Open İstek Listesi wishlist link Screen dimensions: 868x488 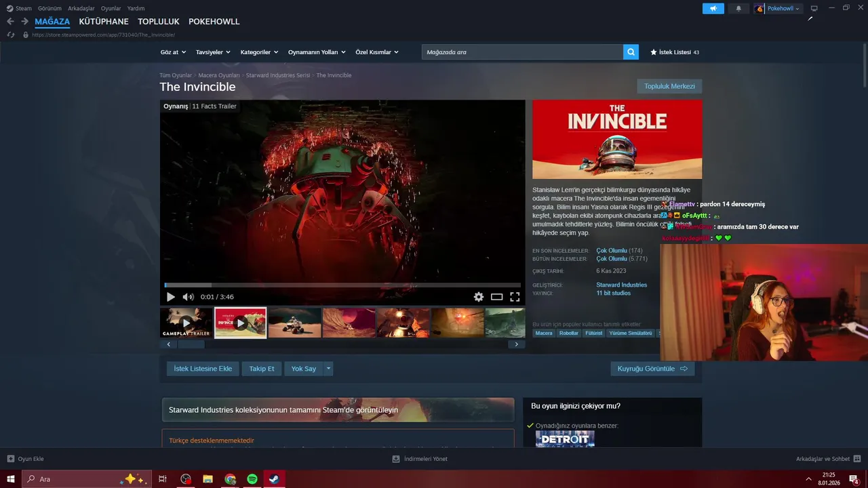tap(675, 52)
